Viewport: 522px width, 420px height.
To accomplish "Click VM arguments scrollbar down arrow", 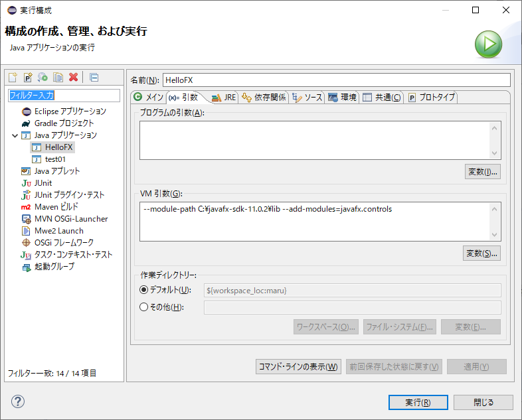I will (x=494, y=234).
